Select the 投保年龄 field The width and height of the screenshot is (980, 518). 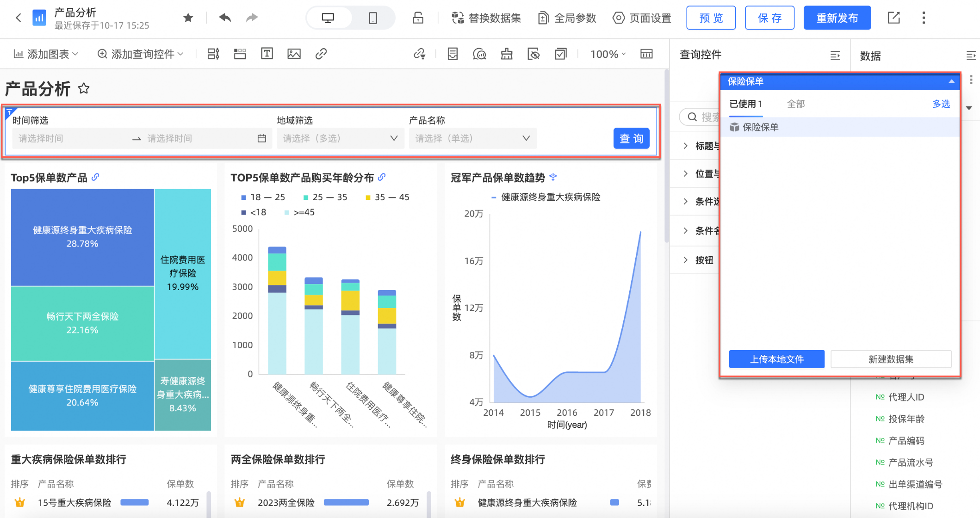coord(900,419)
